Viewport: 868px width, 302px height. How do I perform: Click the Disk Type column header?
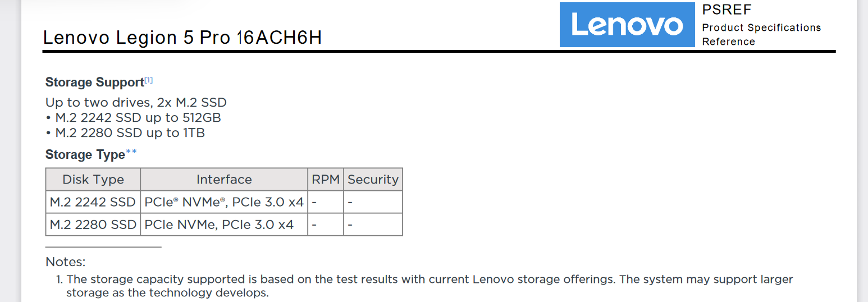point(93,180)
